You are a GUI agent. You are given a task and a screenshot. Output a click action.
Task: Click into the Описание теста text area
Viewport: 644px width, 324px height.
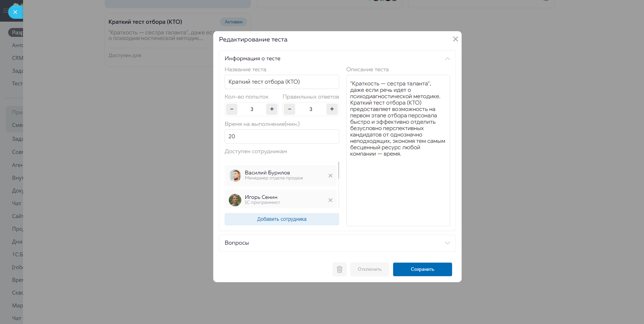[x=398, y=188]
